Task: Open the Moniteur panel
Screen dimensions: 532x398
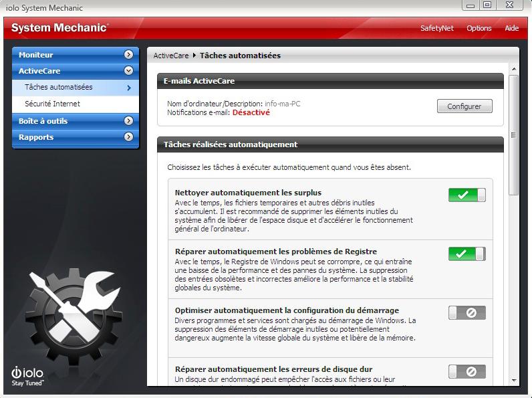Action: (76, 55)
